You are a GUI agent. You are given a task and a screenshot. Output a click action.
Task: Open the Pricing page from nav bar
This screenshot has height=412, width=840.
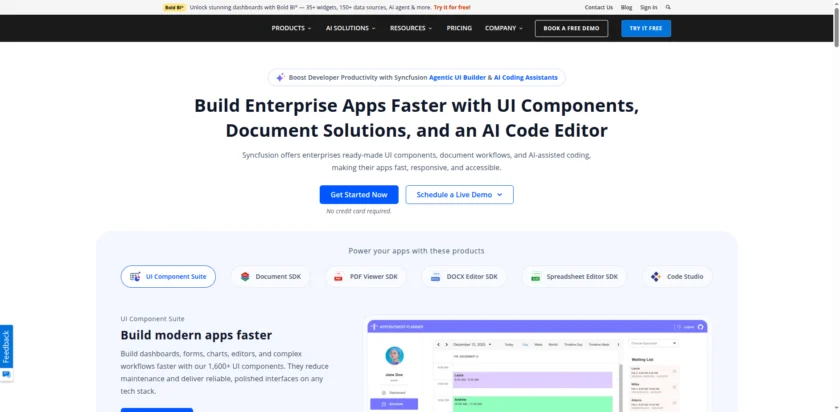tap(459, 28)
